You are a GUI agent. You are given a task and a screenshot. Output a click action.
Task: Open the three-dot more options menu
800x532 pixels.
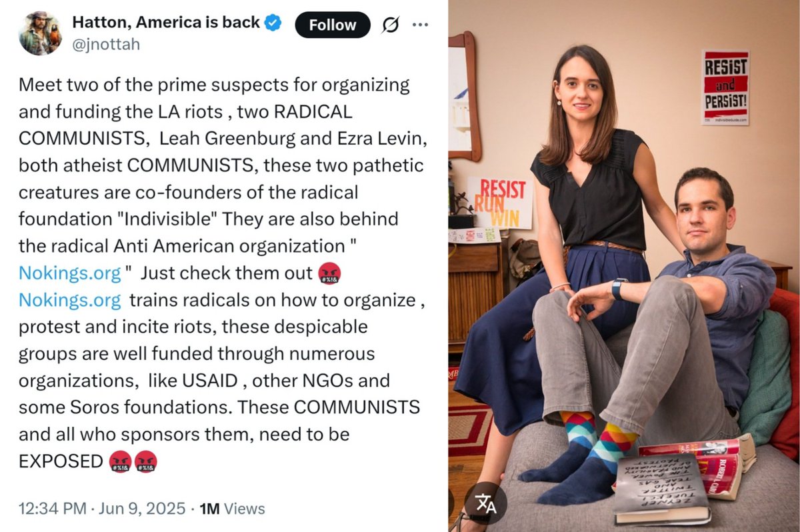[x=420, y=25]
